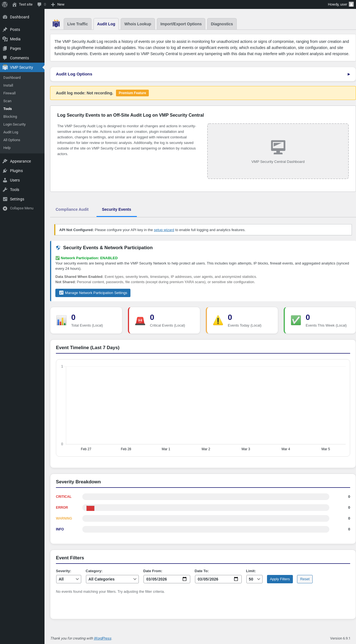
Task: Open the Severity filter dropdown
Action: 68,579
